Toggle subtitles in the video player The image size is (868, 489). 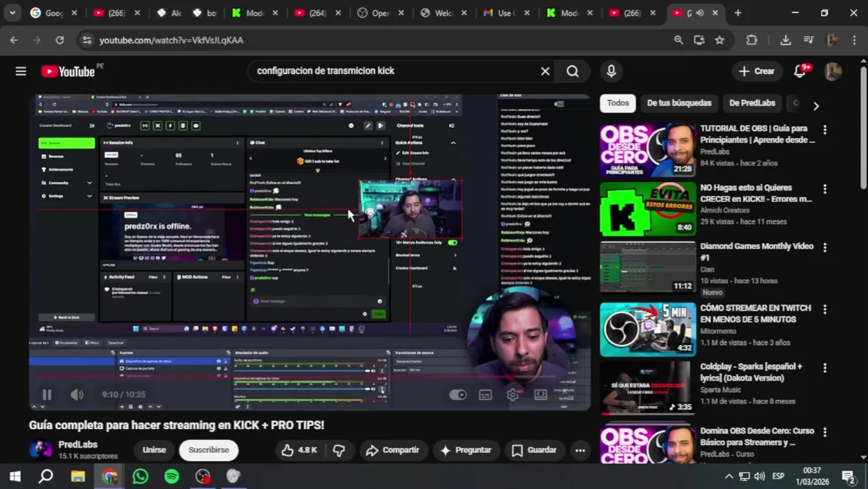point(485,395)
